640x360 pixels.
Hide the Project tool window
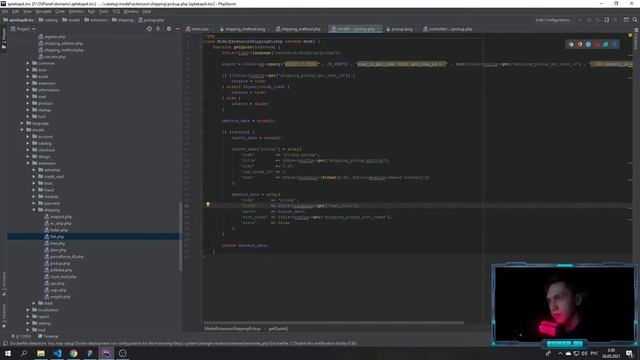pos(178,29)
